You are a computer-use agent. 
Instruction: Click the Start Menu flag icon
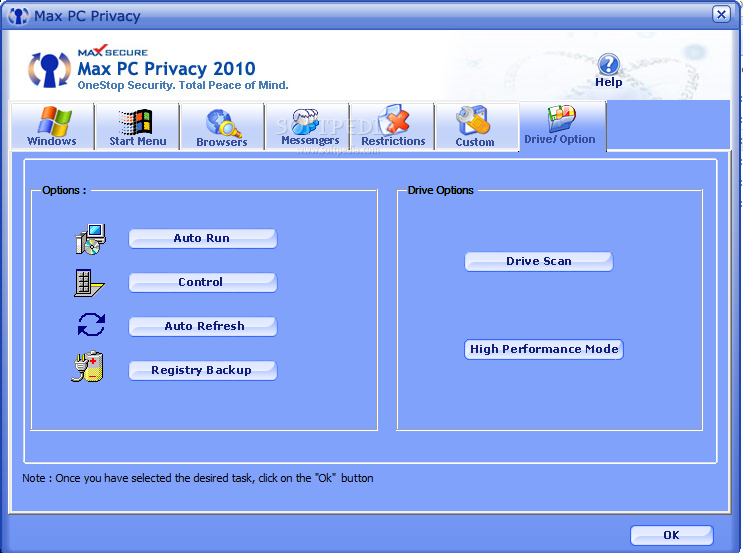[136, 122]
